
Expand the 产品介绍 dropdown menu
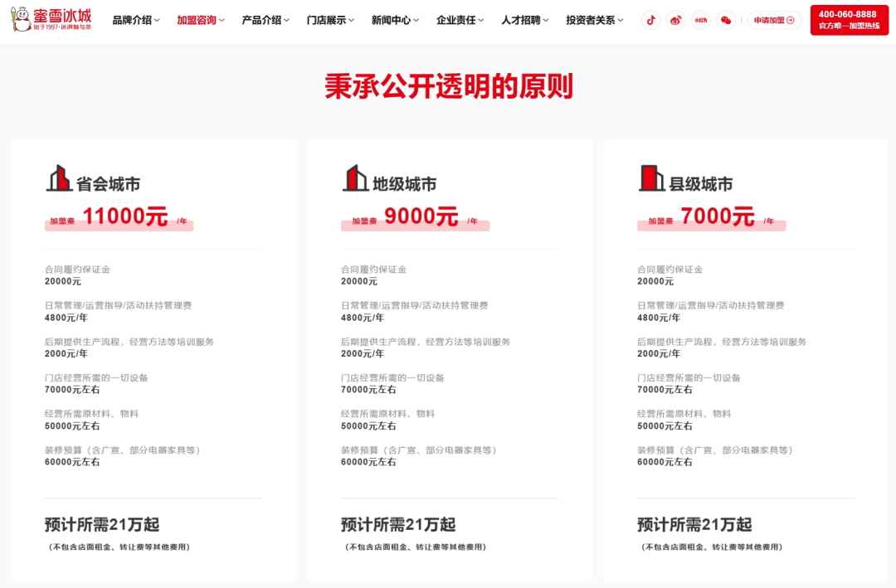point(265,21)
